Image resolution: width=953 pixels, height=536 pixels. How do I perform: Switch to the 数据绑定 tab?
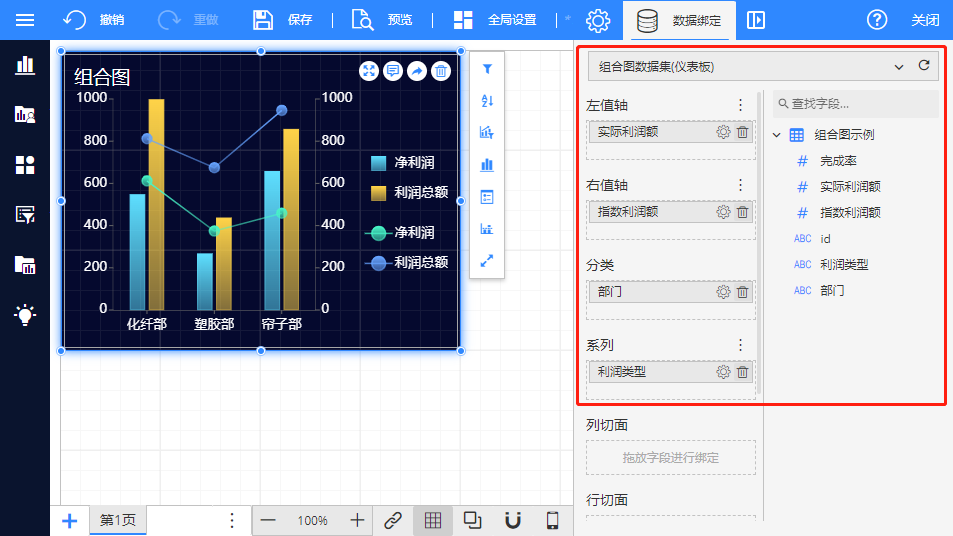tap(678, 20)
